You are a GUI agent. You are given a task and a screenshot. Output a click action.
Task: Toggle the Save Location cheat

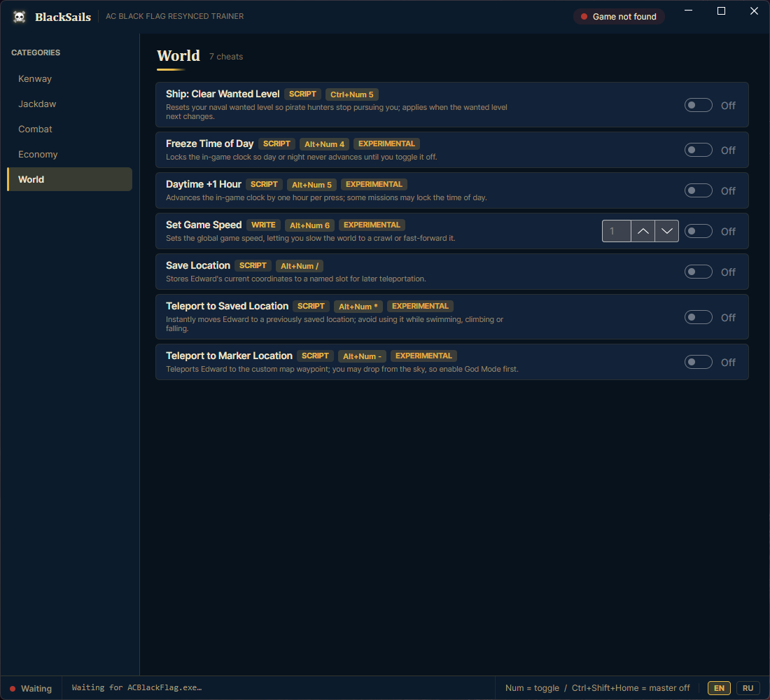699,272
